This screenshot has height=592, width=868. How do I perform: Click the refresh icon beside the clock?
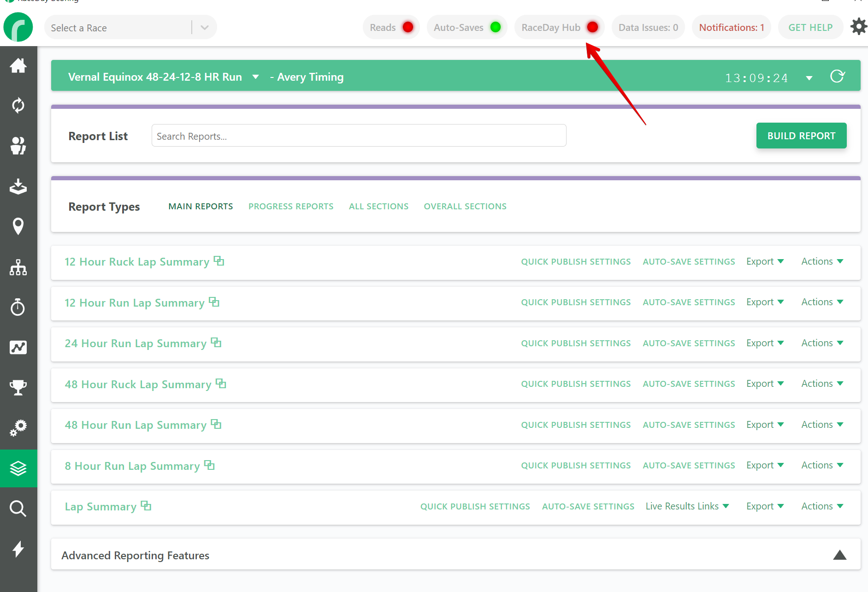(x=837, y=77)
